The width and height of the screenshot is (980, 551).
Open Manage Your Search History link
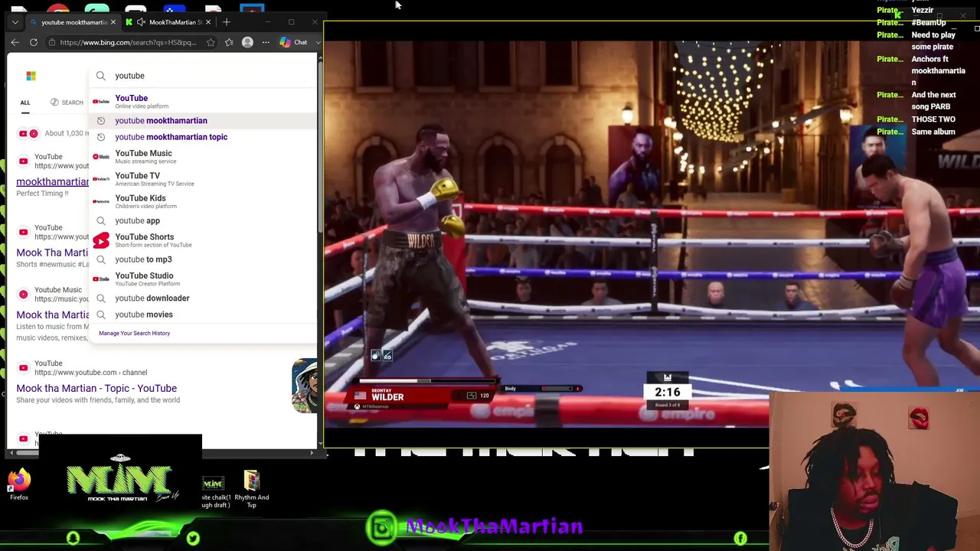point(134,333)
